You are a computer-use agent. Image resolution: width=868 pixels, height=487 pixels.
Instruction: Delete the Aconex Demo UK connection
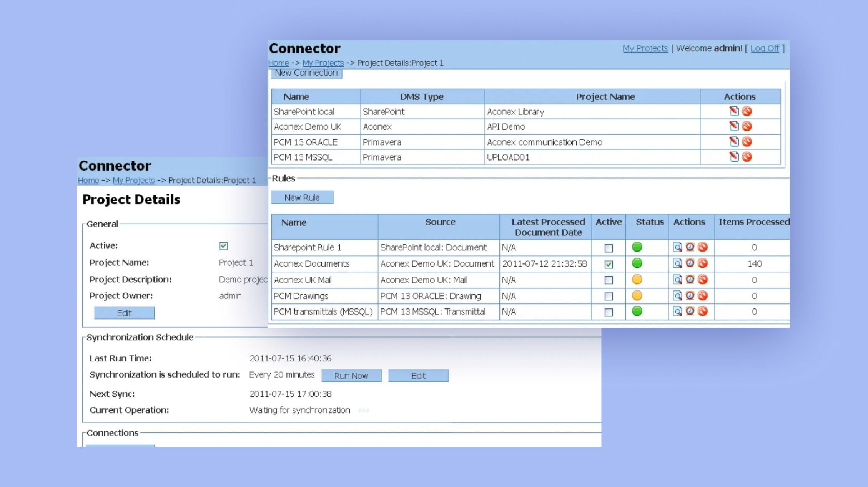click(747, 126)
